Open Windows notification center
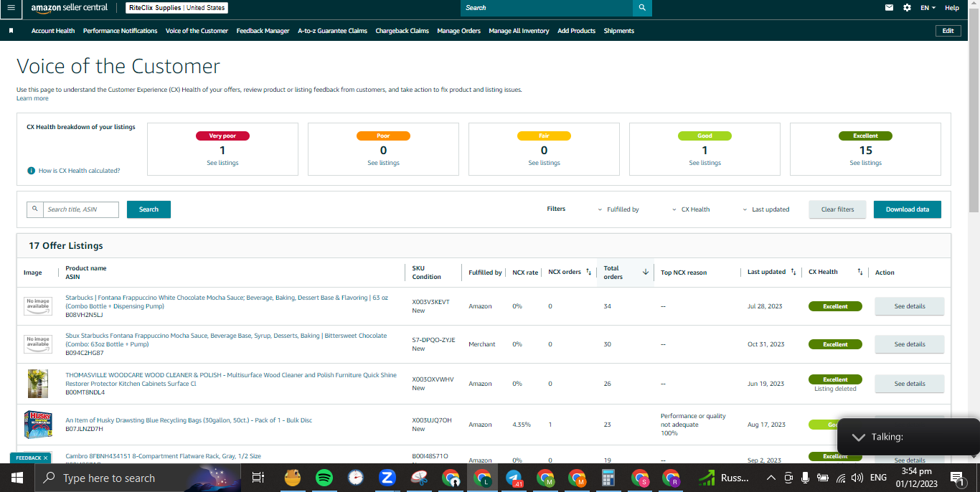 point(956,478)
